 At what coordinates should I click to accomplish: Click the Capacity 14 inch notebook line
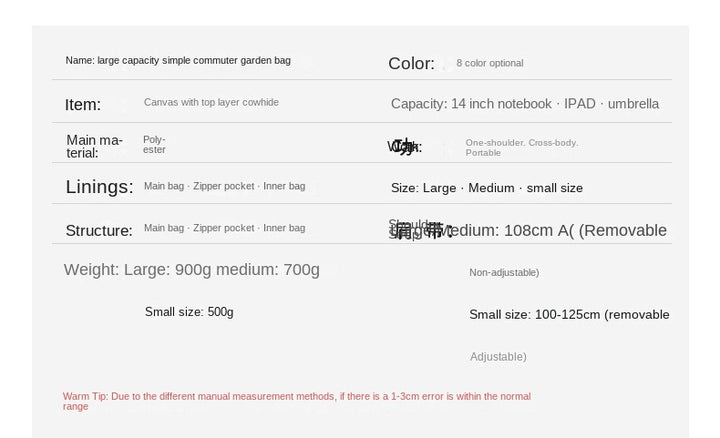(x=525, y=104)
